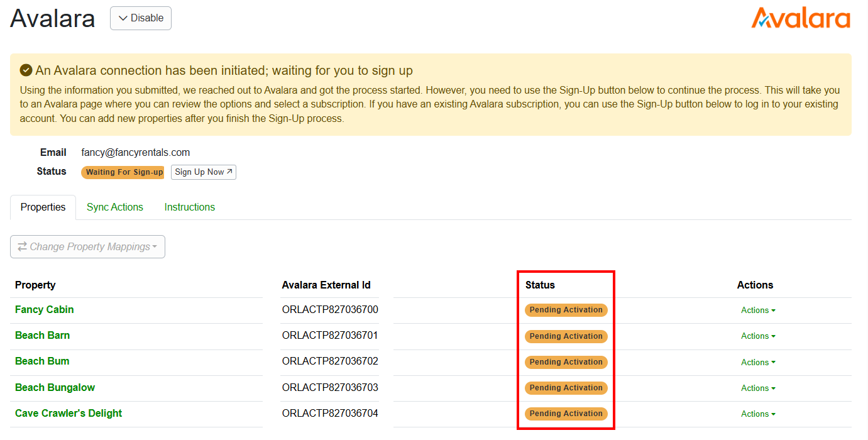Click the checkmark icon in the yellow banner
Image resolution: width=868 pixels, height=440 pixels.
[x=26, y=70]
